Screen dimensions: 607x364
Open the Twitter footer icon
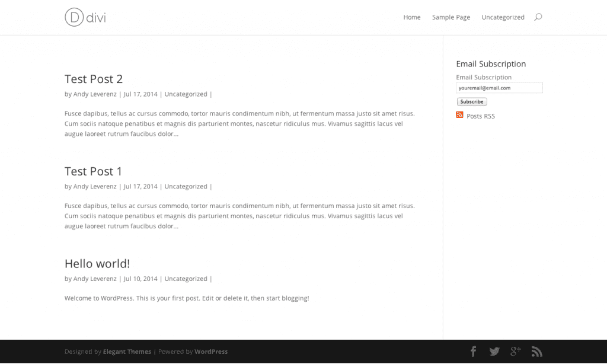[x=494, y=352]
